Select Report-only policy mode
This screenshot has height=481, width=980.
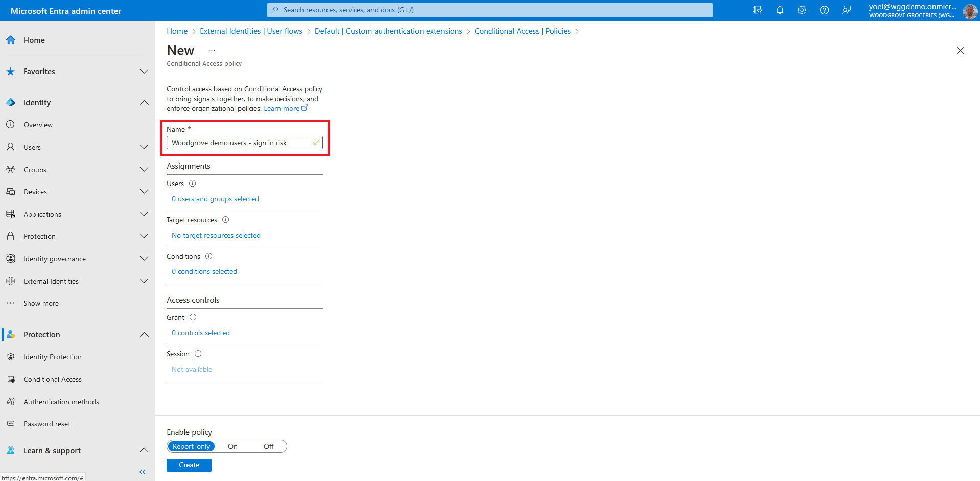click(191, 446)
